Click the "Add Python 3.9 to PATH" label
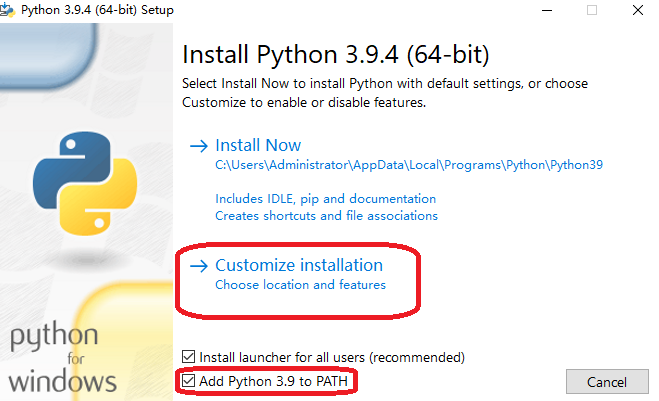 pyautogui.click(x=276, y=381)
